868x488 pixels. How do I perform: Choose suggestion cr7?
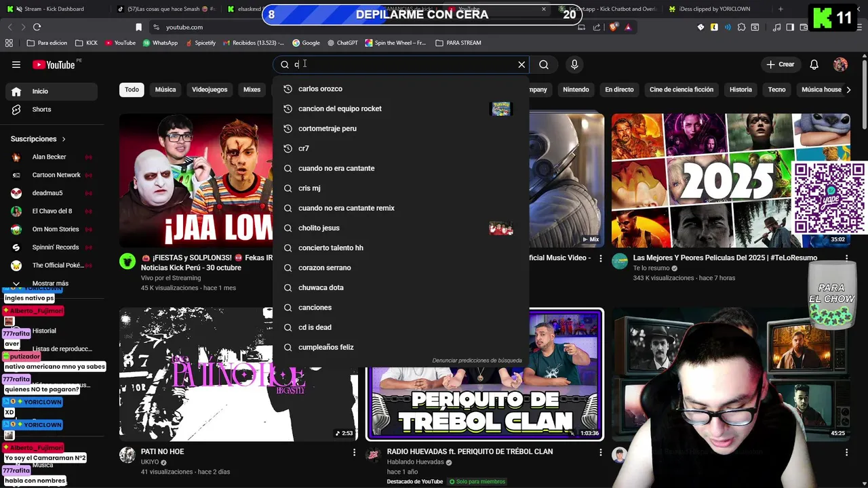pos(400,148)
